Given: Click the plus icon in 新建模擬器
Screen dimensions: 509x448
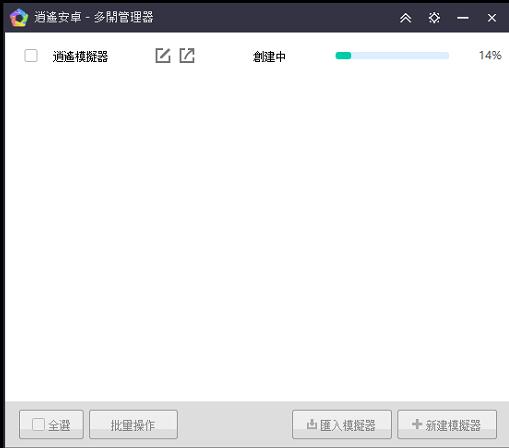Looking at the screenshot, I should (x=417, y=424).
